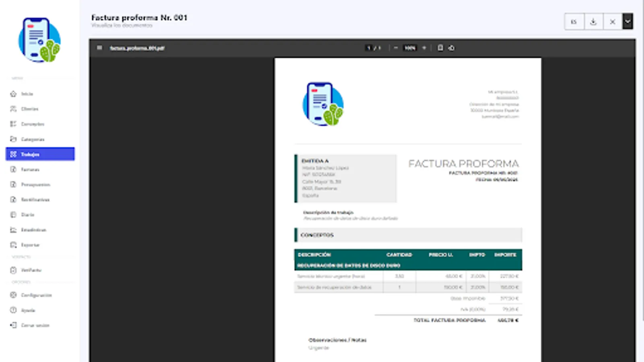This screenshot has height=362, width=644.
Task: Open the dark dropdown arrow at top right
Action: coord(628,22)
